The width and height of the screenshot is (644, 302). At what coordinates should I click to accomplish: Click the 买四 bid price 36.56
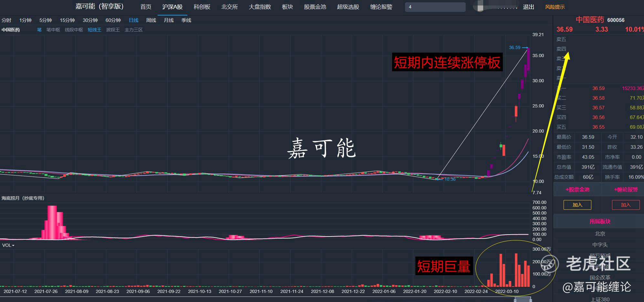coord(598,117)
